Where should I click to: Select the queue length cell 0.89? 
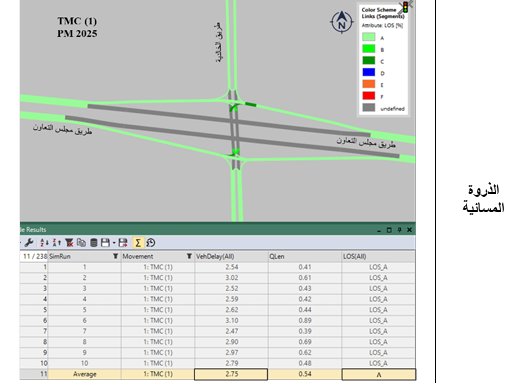pos(305,321)
